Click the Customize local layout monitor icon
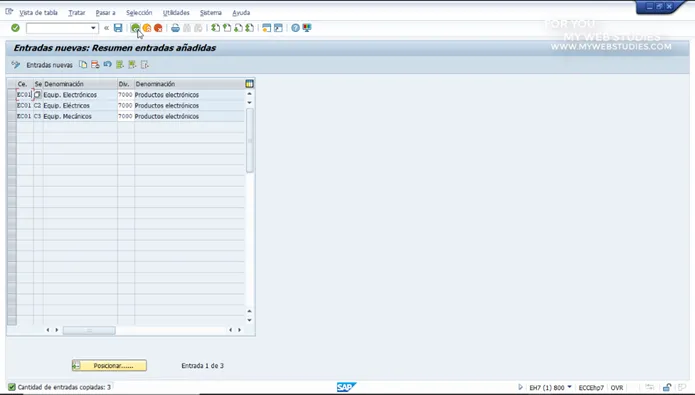 coord(307,28)
